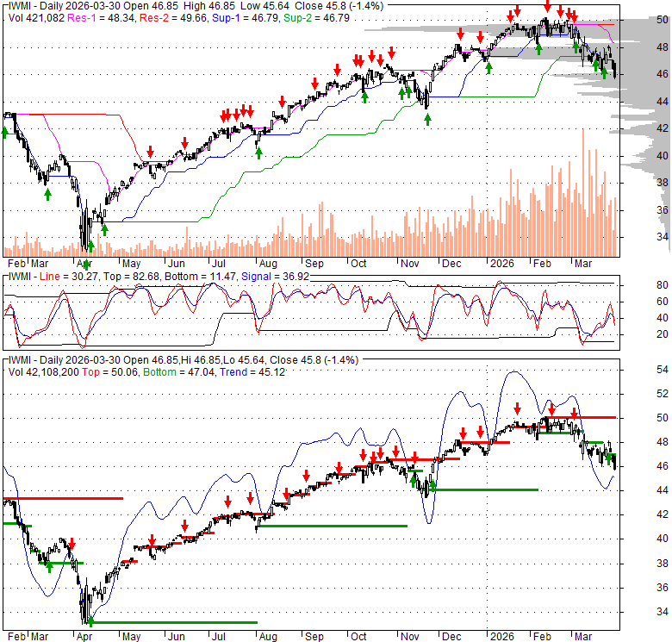Click 'May' on top chart time axis
Image resolution: width=672 pixels, height=642 pixels.
131,264
